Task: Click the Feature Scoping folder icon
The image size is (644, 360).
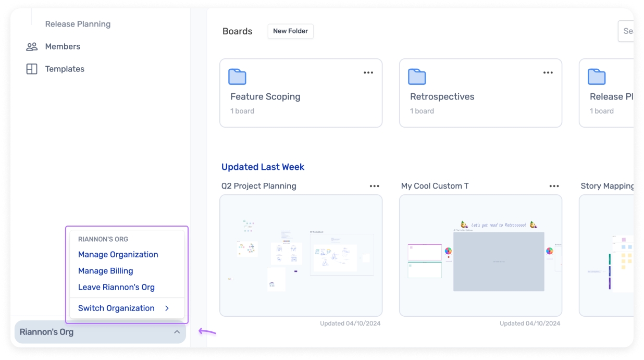Action: click(237, 77)
